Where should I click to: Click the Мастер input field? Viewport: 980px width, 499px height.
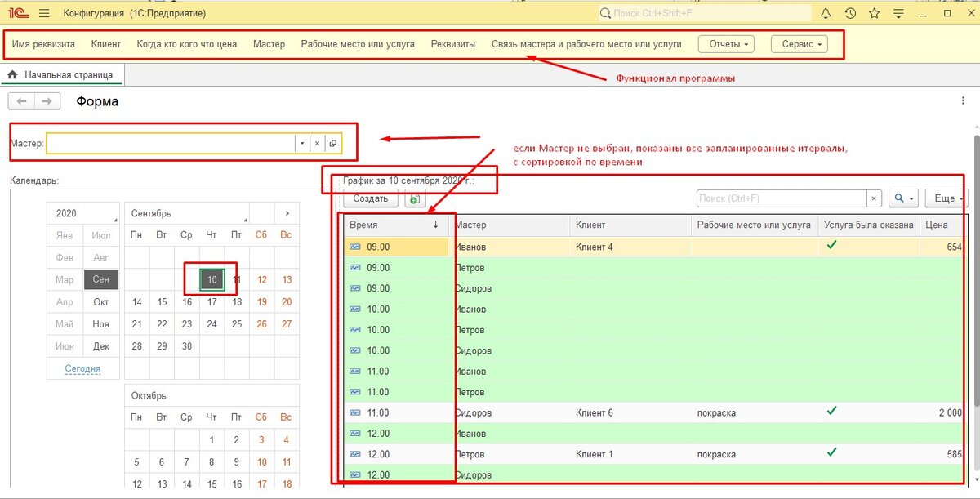pos(171,143)
